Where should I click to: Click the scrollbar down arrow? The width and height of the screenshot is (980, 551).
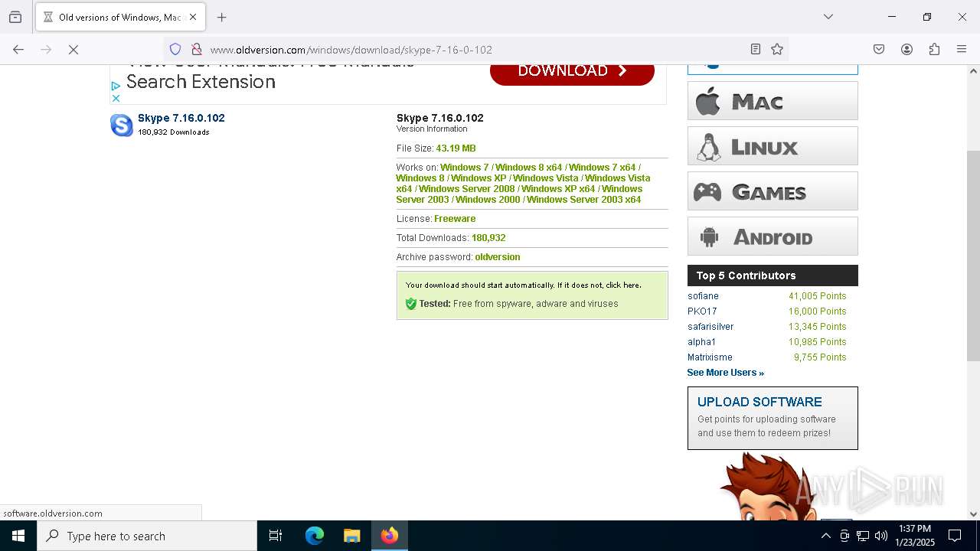point(973,514)
